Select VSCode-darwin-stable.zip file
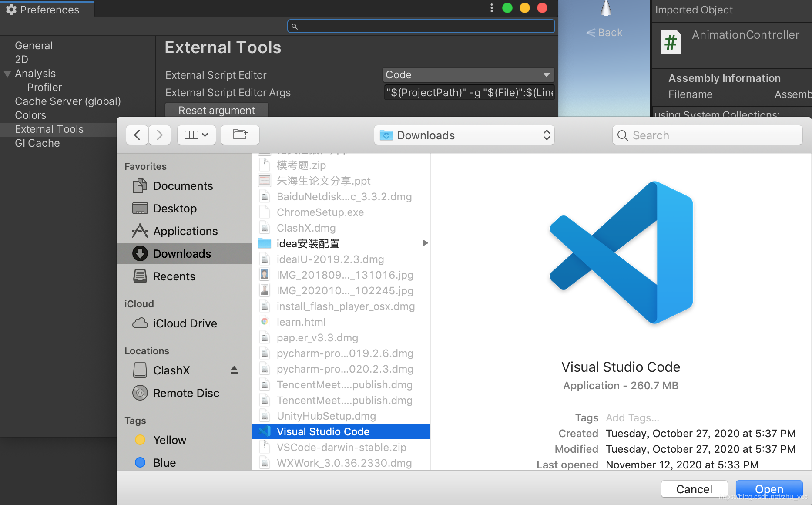 tap(341, 448)
